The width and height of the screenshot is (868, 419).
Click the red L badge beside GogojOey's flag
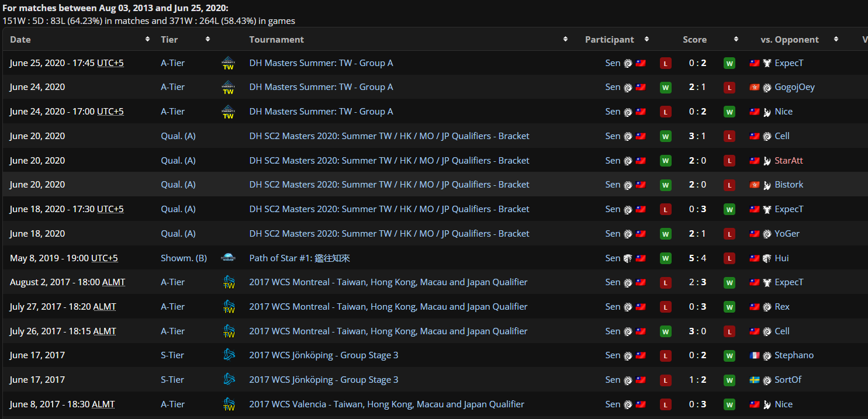pos(729,88)
